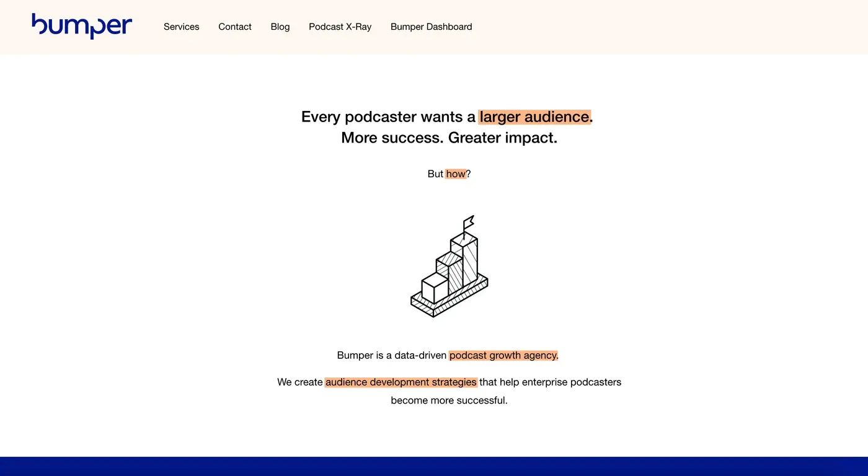Screen dimensions: 868x476
Task: Click the highlighted word 'how'
Action: pyautogui.click(x=456, y=174)
